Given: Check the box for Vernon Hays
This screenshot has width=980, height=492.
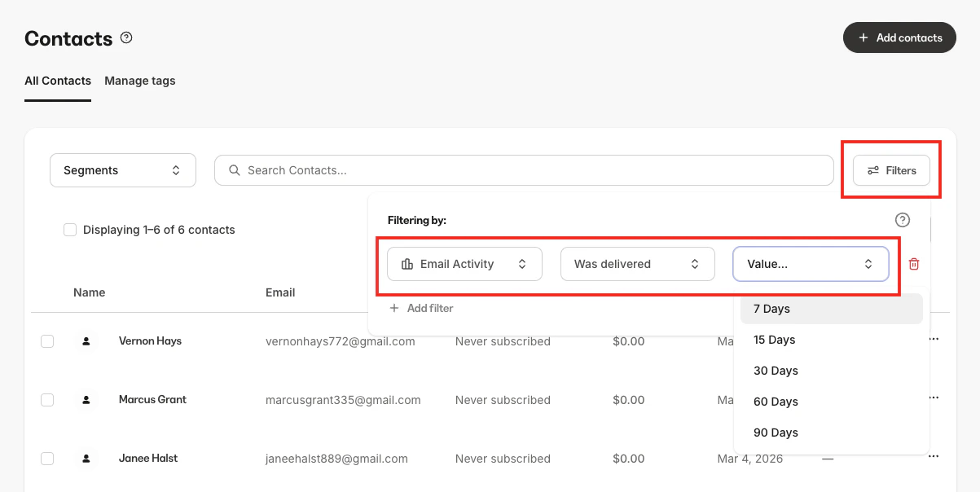Looking at the screenshot, I should point(47,341).
